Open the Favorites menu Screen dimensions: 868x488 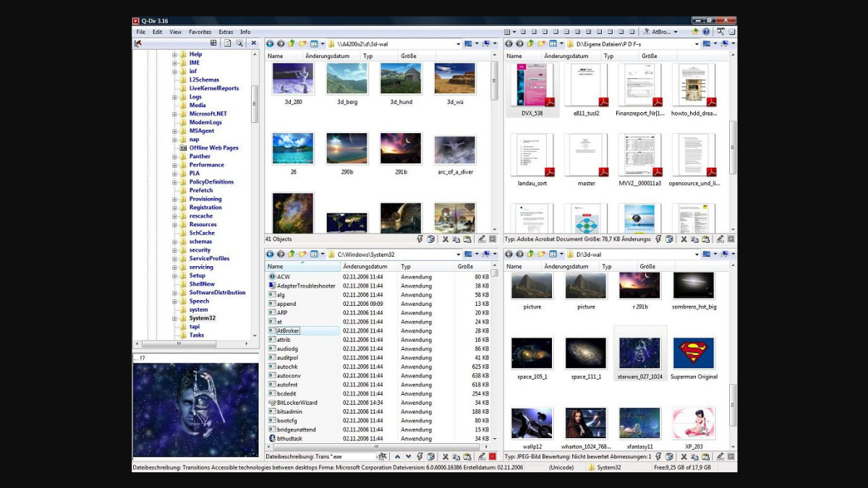(200, 32)
